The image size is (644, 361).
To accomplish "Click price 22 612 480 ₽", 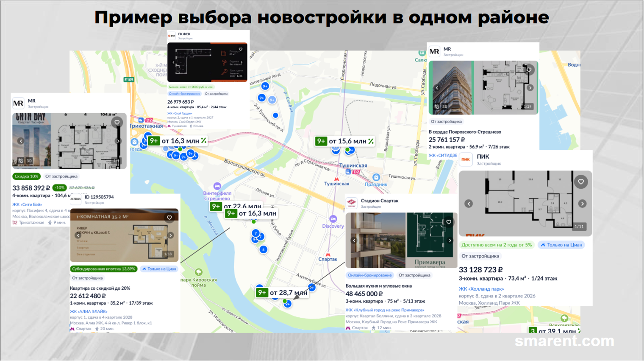I will tap(88, 296).
